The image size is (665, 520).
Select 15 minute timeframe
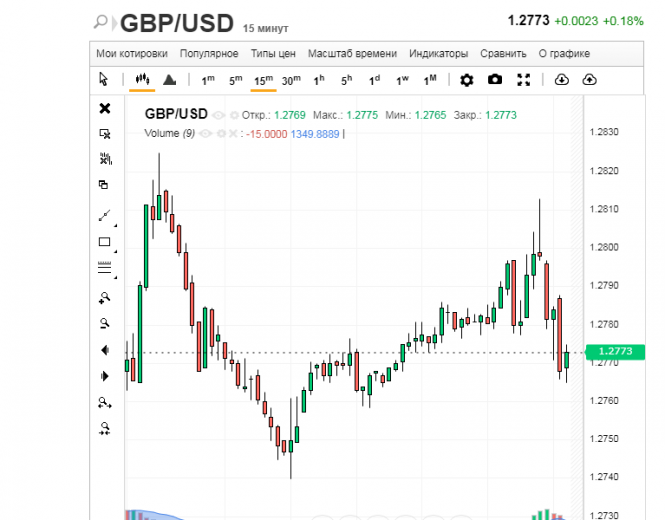click(x=263, y=80)
